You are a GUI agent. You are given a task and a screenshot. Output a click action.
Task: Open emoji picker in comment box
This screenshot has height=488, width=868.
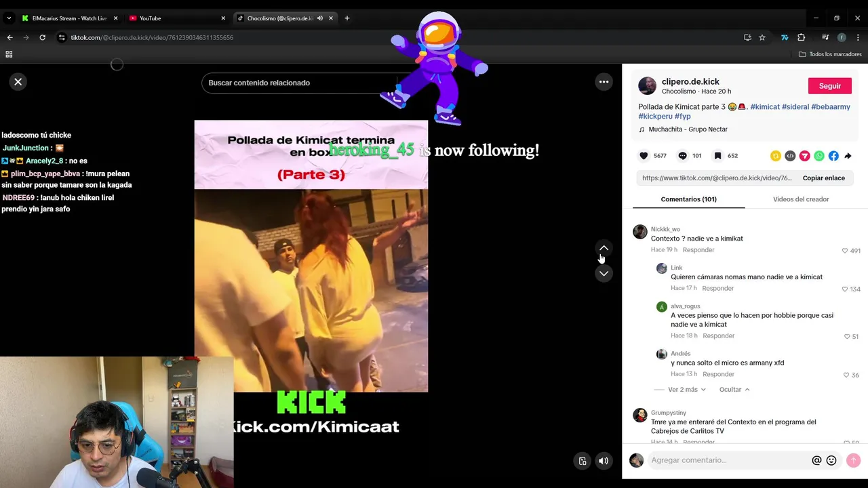coord(831,460)
